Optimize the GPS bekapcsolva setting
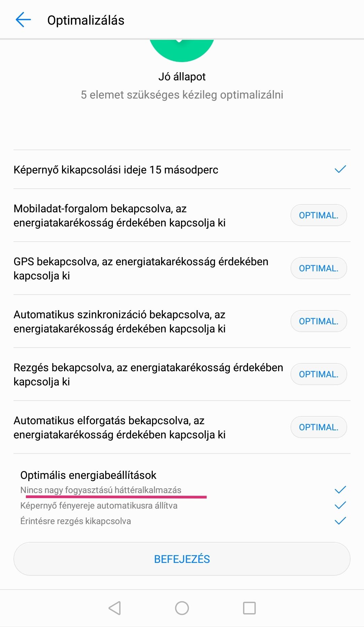Image resolution: width=364 pixels, height=627 pixels. (318, 268)
